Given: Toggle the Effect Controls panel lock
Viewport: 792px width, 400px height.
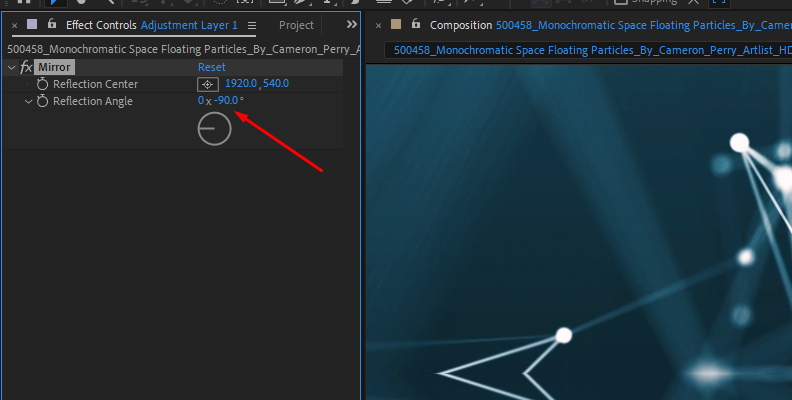Looking at the screenshot, I should coord(52,24).
